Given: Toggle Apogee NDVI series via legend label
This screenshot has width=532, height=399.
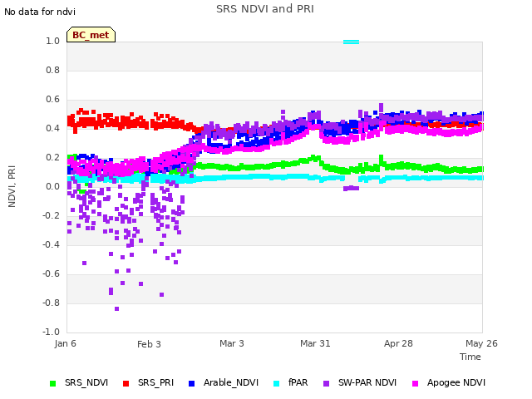Looking at the screenshot, I should pyautogui.click(x=456, y=382).
